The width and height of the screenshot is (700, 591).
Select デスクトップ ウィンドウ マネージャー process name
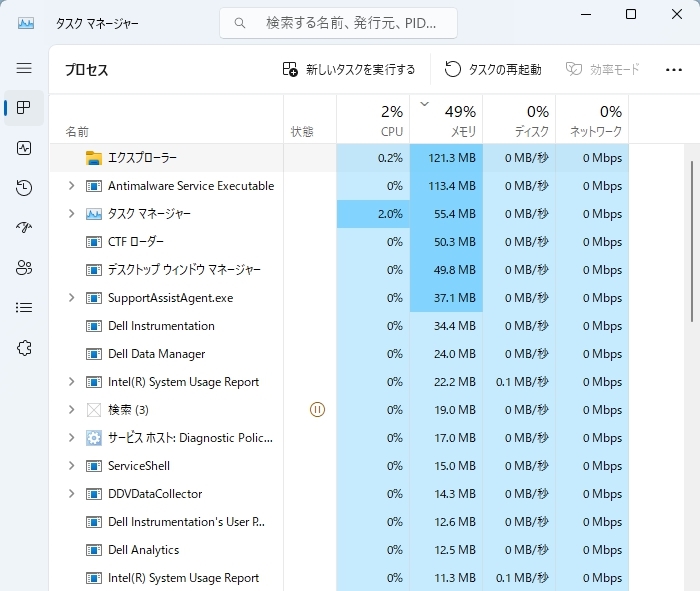(184, 270)
